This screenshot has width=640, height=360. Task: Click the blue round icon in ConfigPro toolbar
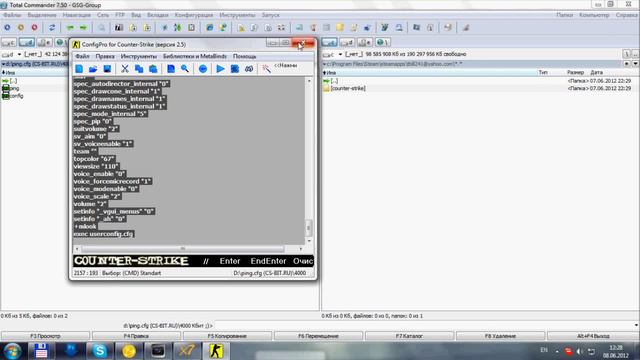pyautogui.click(x=203, y=69)
